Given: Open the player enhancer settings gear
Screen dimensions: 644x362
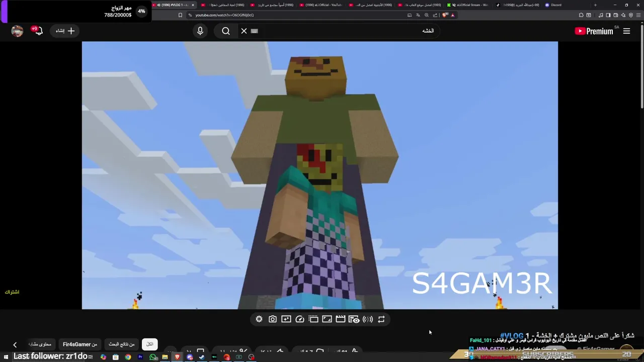Looking at the screenshot, I should [x=259, y=319].
